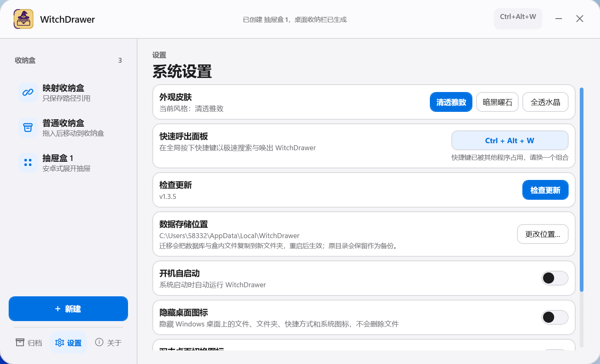The image size is (600, 364).
Task: Click the WitchDrawer title text
Action: coord(67,19)
